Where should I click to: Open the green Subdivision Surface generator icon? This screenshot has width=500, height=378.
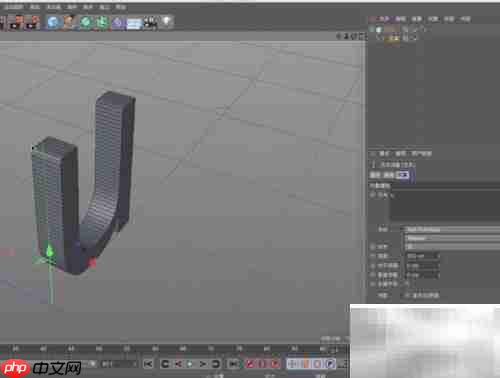click(86, 22)
